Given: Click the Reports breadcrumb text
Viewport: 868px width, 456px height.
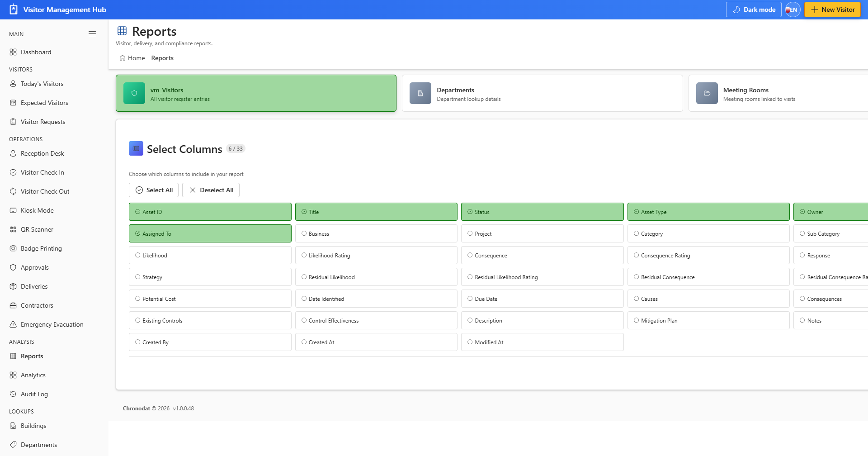Looking at the screenshot, I should coord(162,58).
